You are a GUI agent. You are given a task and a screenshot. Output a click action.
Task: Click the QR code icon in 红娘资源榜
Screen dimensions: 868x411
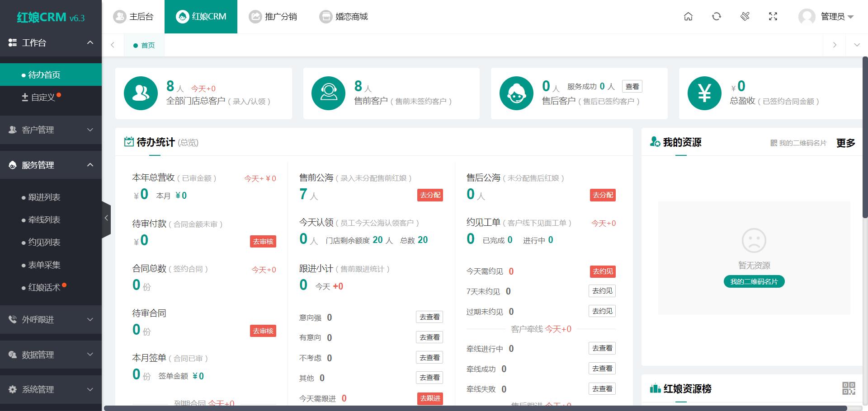click(x=849, y=388)
